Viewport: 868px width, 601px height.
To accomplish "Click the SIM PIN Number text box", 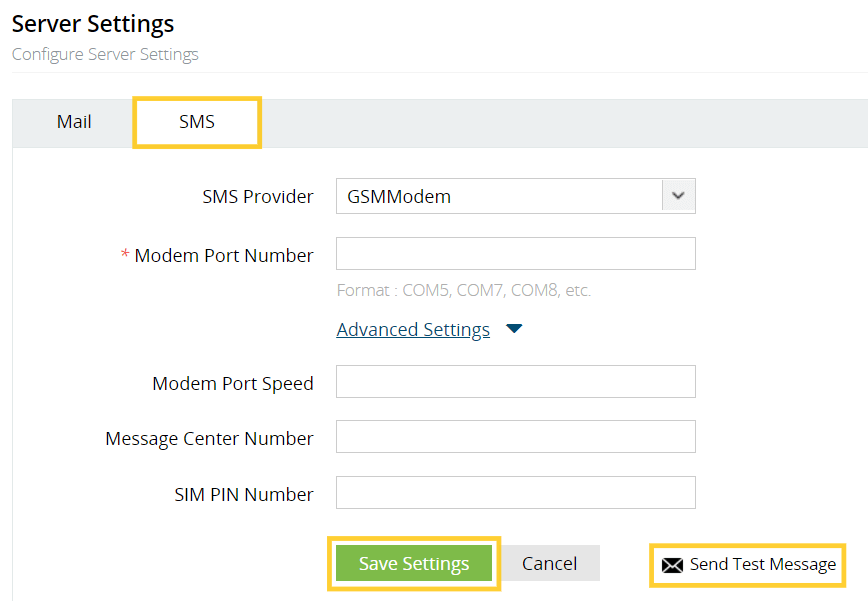I will 515,493.
